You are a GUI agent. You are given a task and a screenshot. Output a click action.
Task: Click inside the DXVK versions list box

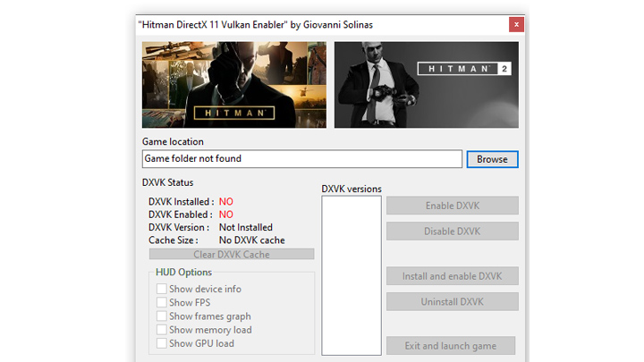click(x=352, y=275)
